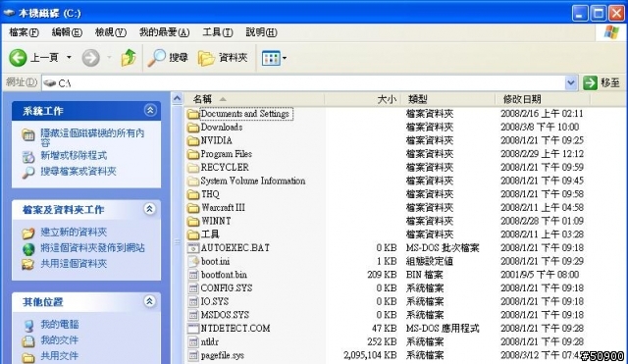Select the RECYCLER folder icon
The height and width of the screenshot is (364, 628).
pos(193,168)
